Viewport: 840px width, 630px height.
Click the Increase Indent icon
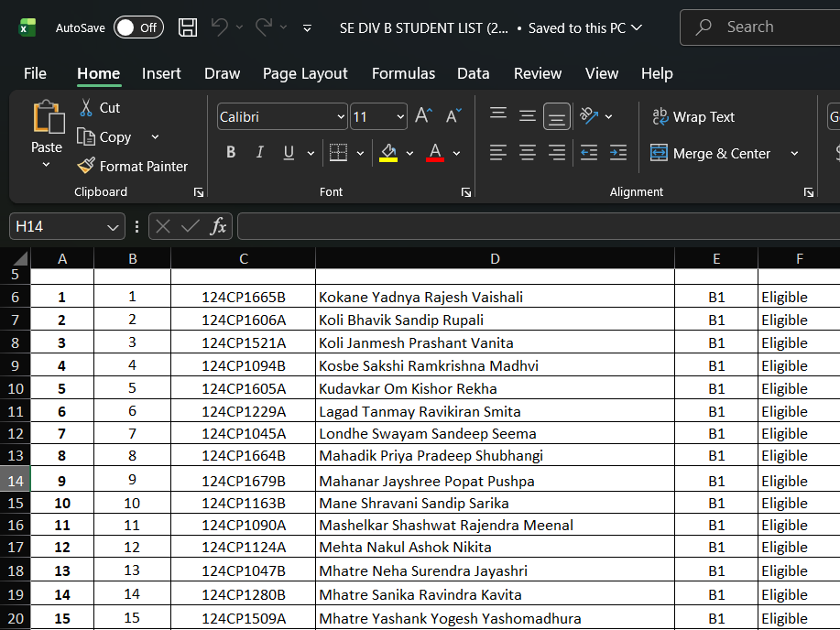[x=618, y=153]
